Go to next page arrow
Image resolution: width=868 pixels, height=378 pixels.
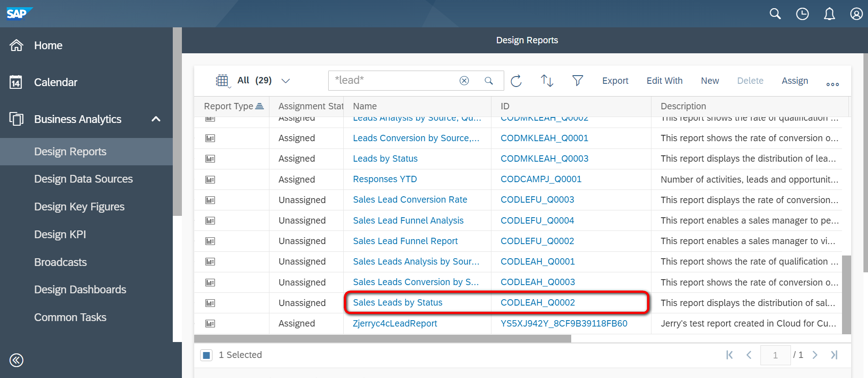[x=815, y=355]
